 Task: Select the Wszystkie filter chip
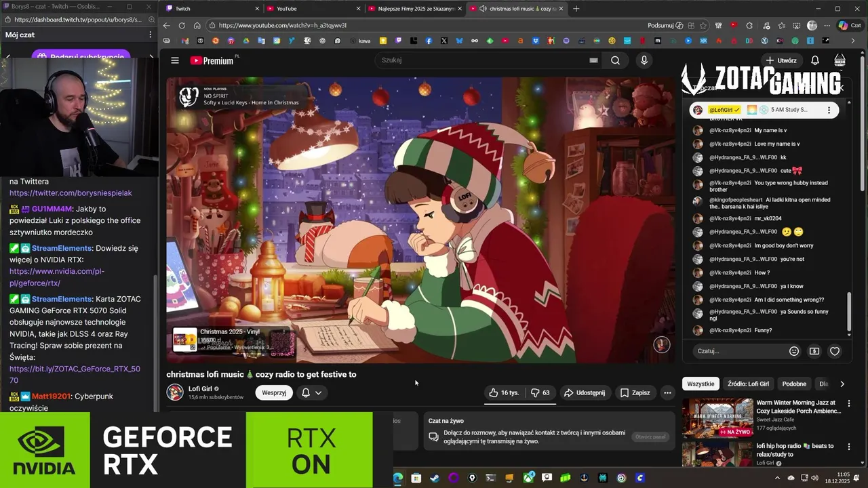pos(701,384)
